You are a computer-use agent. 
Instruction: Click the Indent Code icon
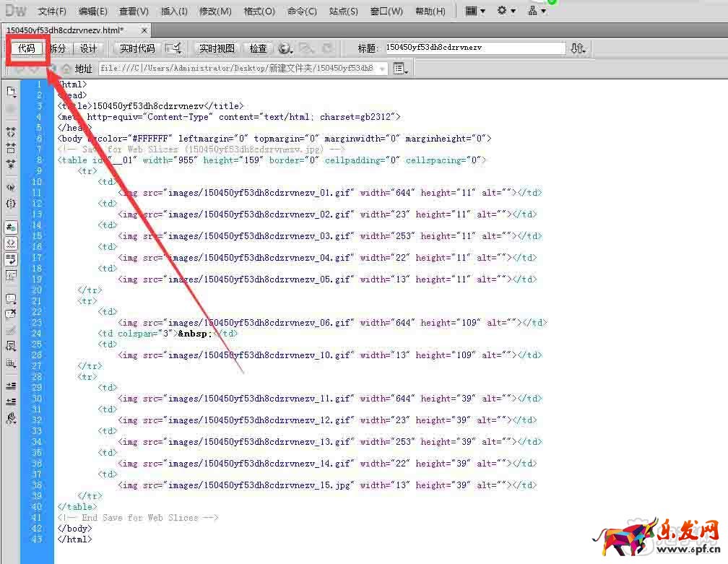pos(11,386)
